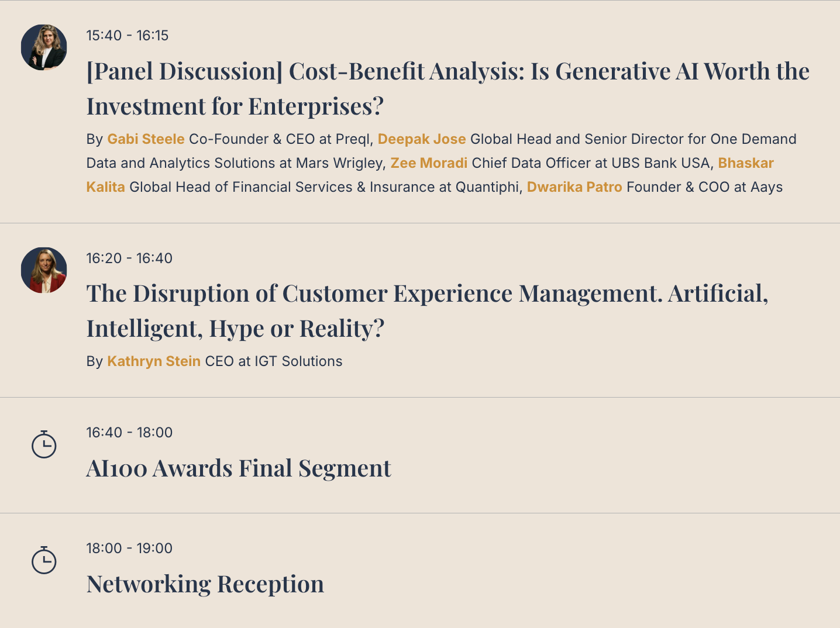This screenshot has height=628, width=840.
Task: Open Dwarika Patro speaker link
Action: coord(574,187)
